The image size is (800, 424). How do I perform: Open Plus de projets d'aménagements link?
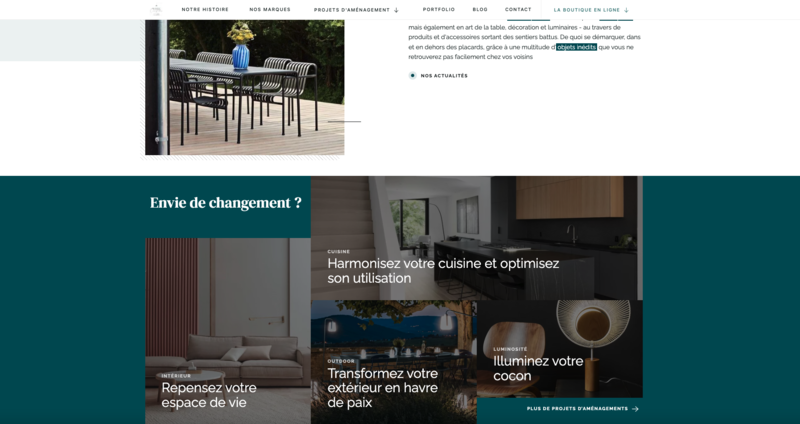578,409
